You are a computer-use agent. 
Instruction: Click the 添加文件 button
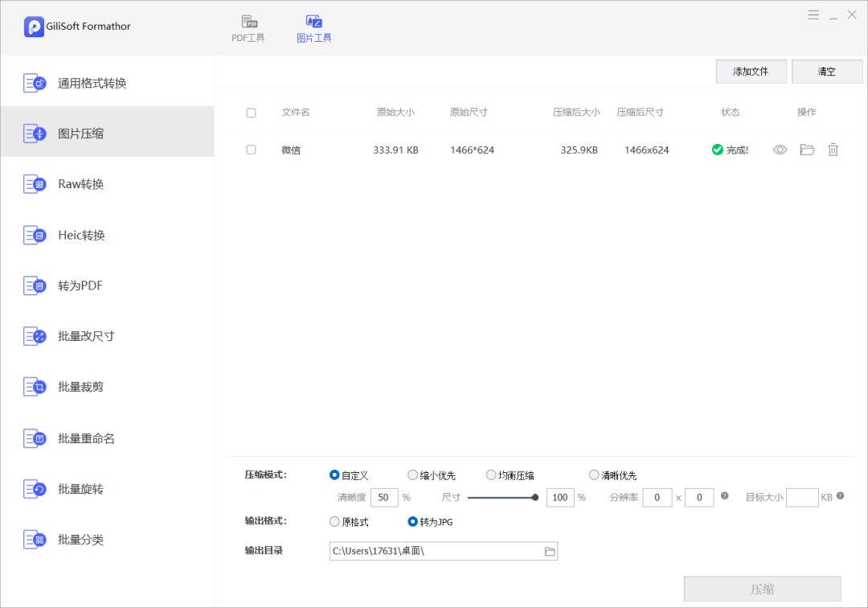pyautogui.click(x=751, y=72)
